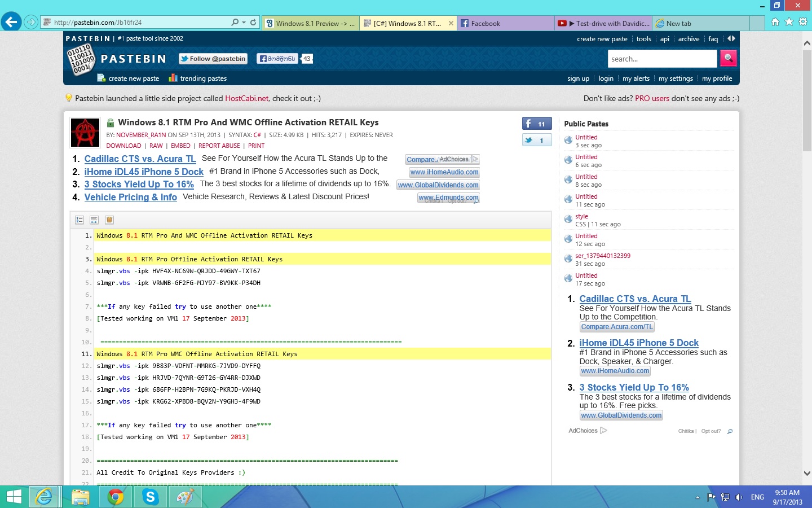Screen dimensions: 812x508
Task: Switch to the Facebook browser tab
Action: [x=505, y=23]
